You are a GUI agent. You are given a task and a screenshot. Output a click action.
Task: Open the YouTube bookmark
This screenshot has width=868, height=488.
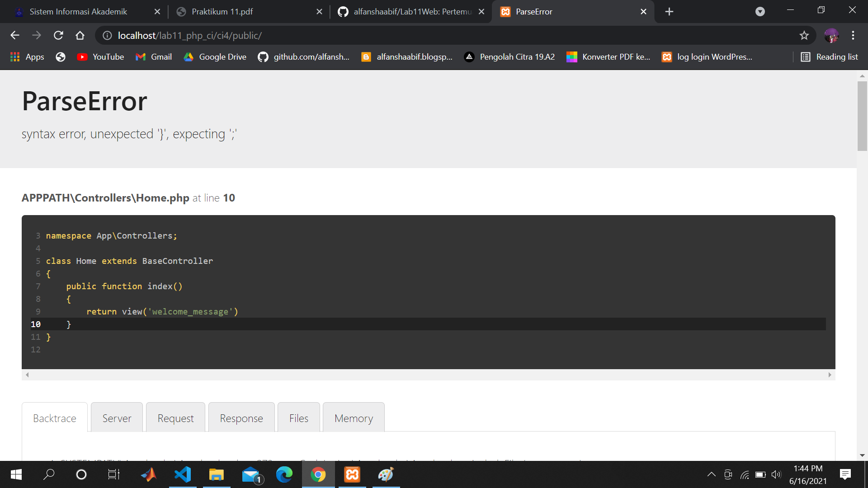point(100,57)
